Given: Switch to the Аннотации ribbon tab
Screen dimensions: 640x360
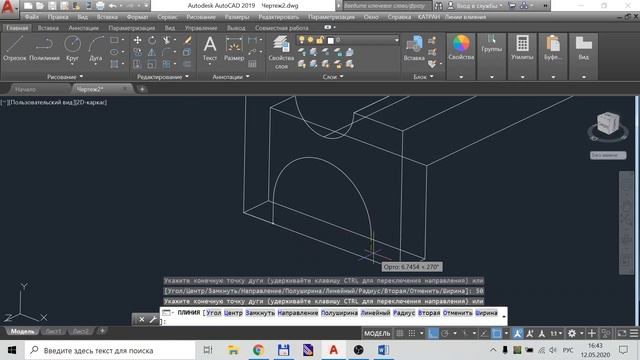Looking at the screenshot, I should point(84,28).
